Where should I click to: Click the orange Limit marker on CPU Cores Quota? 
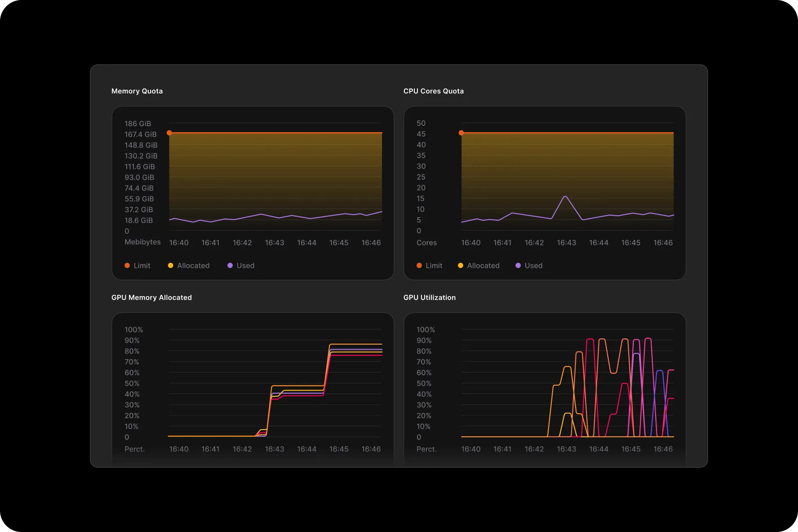coord(461,133)
